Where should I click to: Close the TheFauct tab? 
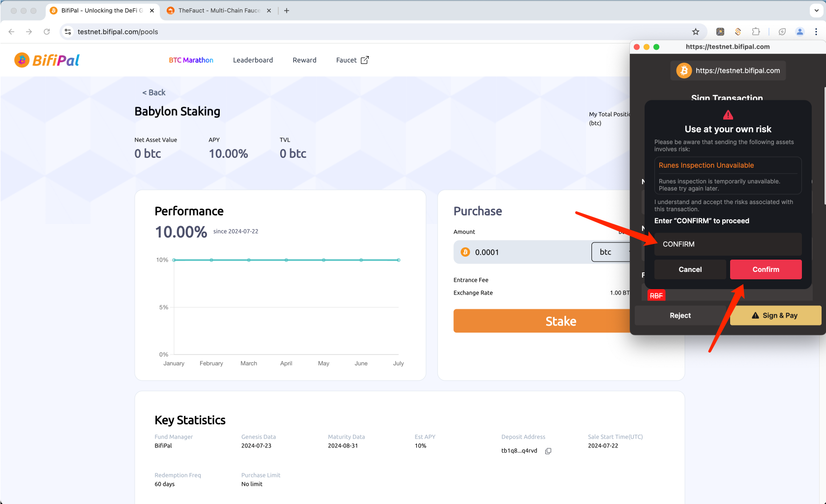point(269,10)
